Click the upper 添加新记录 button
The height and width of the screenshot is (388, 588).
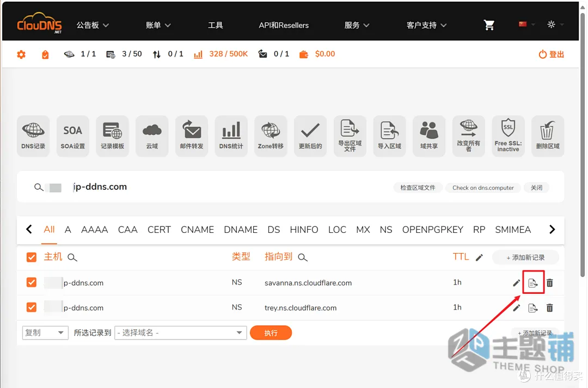click(x=526, y=257)
